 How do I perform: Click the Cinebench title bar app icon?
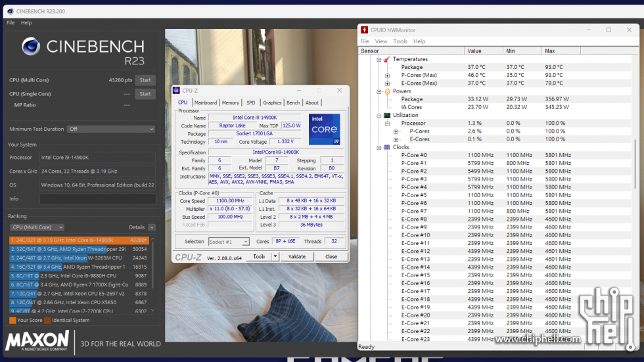[11, 11]
